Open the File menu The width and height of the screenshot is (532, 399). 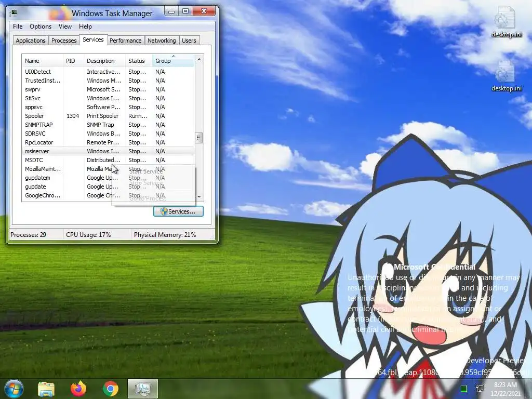[18, 26]
